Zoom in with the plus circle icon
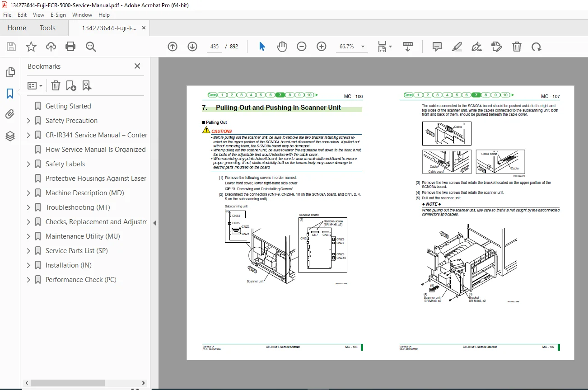This screenshot has height=390, width=588. [322, 47]
